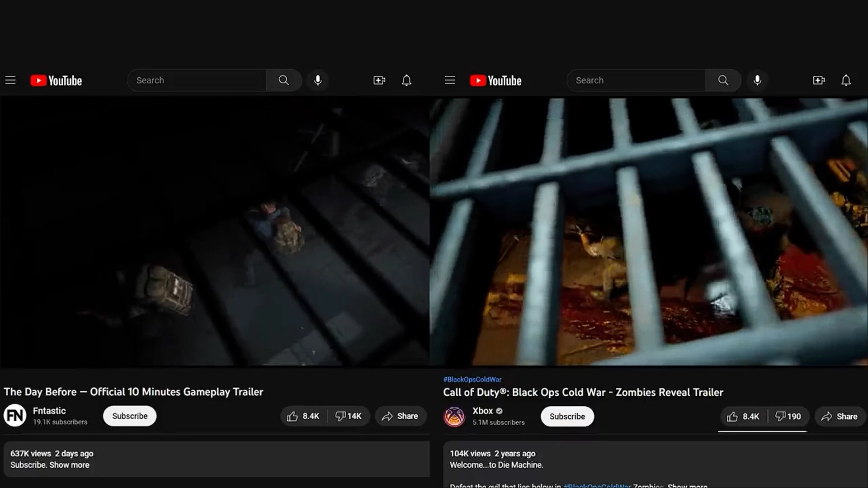Click the '19.1K subscribers' text

60,422
